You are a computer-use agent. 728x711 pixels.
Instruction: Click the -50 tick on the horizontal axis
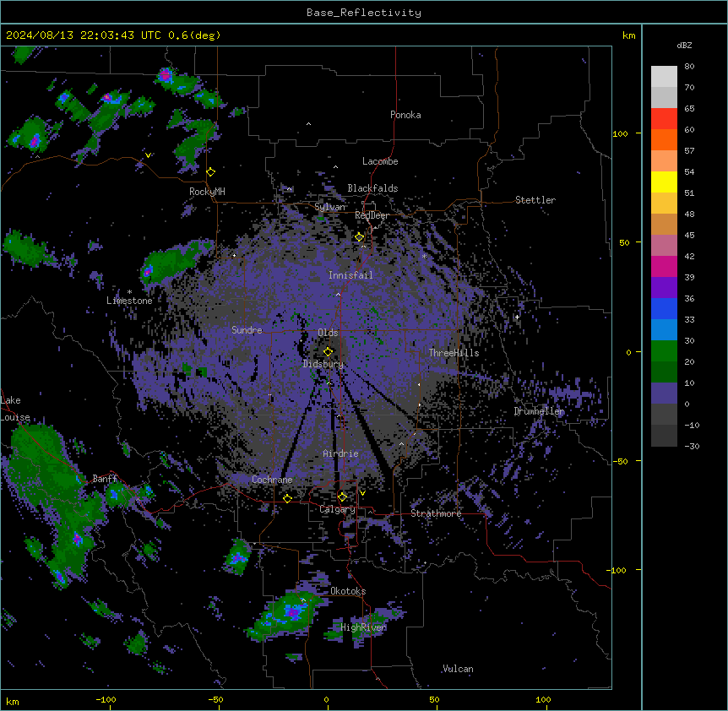pos(215,699)
